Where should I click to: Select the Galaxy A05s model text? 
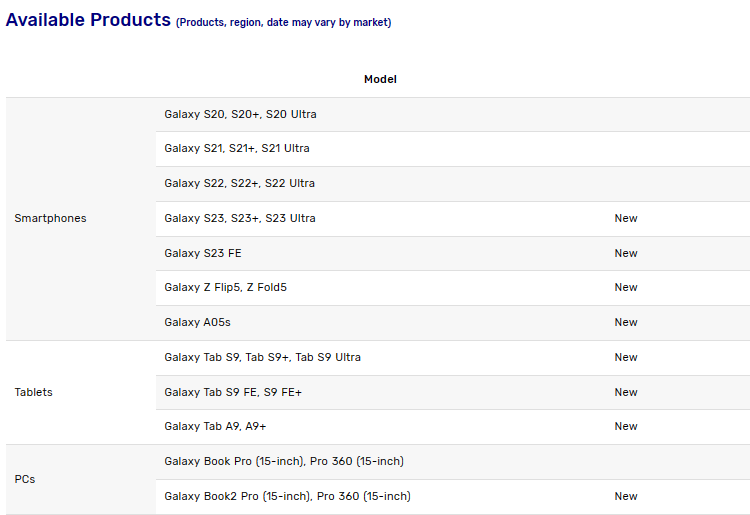197,322
